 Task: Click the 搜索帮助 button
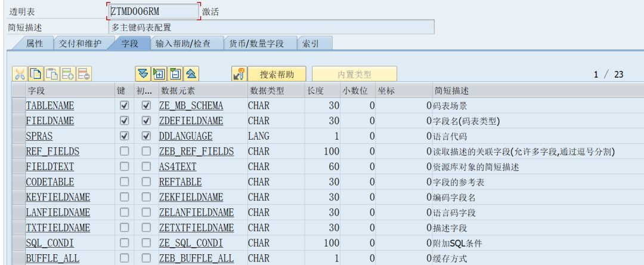coord(277,75)
